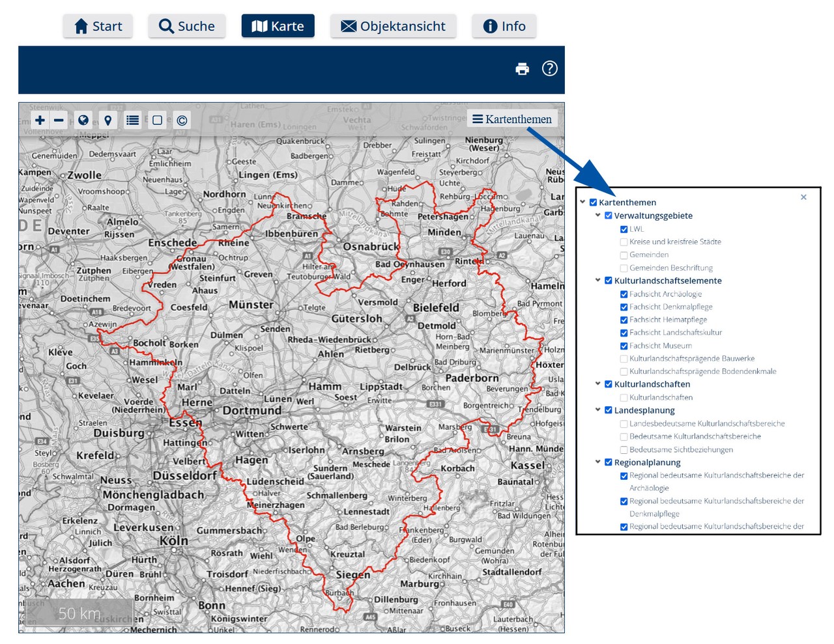Toggle the Landesplanung checkbox
834x644 pixels.
tap(609, 410)
